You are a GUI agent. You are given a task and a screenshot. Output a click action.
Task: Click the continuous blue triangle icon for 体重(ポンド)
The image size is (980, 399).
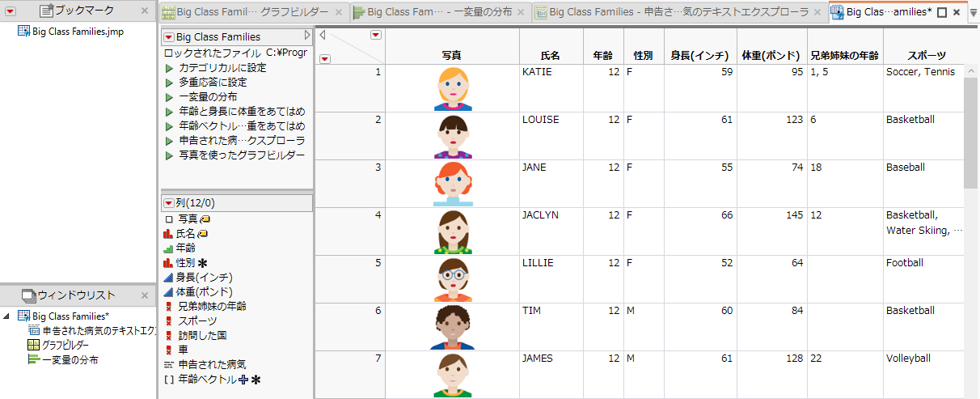(168, 291)
